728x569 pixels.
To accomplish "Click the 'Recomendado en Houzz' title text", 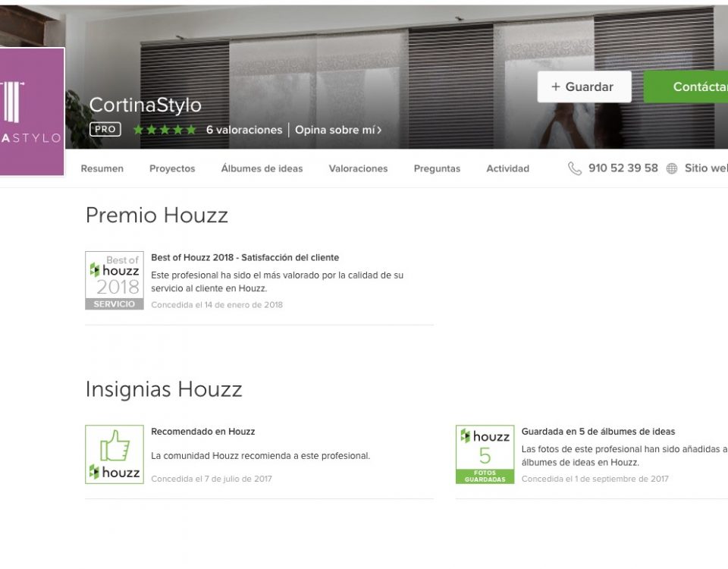I will tap(203, 432).
